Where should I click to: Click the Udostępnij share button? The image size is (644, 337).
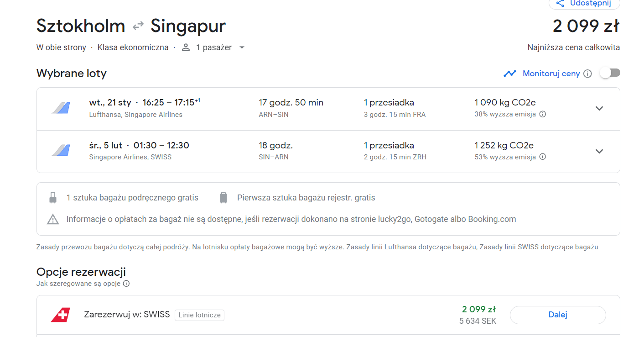point(584,4)
